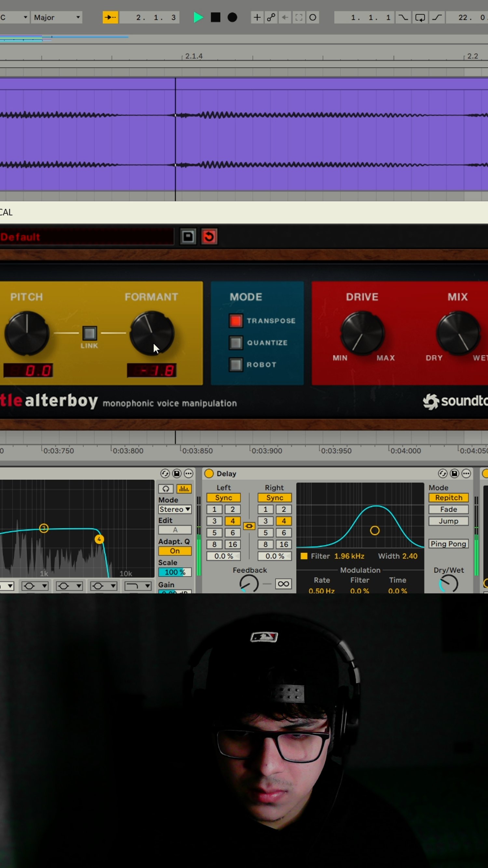Toggle the Delay device activator
The image size is (488, 868).
coord(209,473)
